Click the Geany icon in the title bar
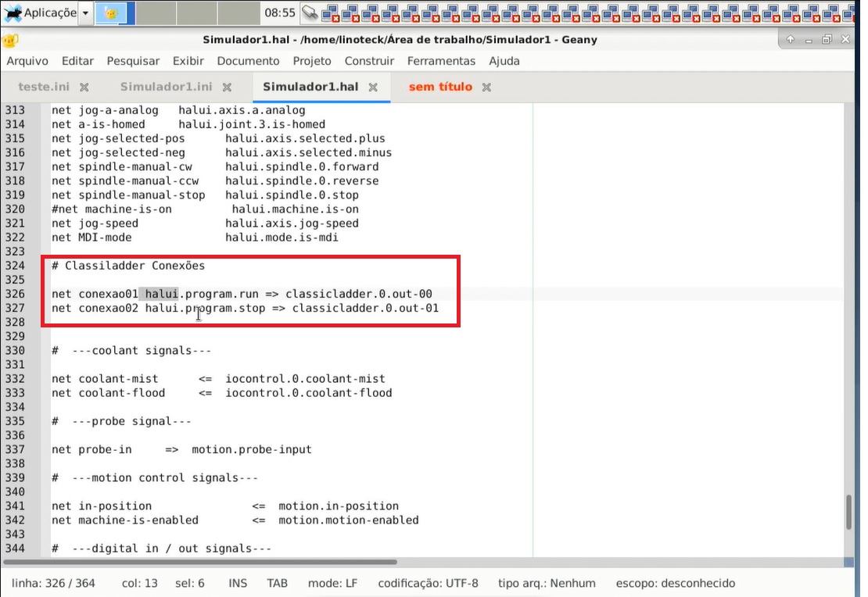This screenshot has height=597, width=868. coord(11,41)
